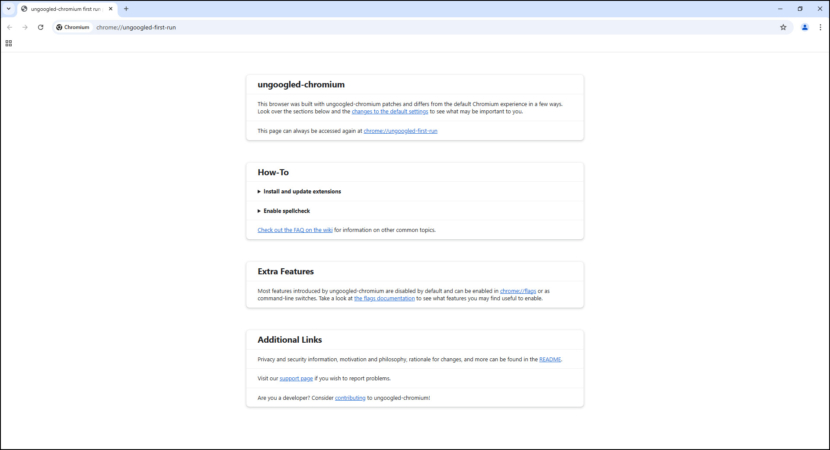
Task: Click the Chromium site info chip
Action: pyautogui.click(x=73, y=27)
